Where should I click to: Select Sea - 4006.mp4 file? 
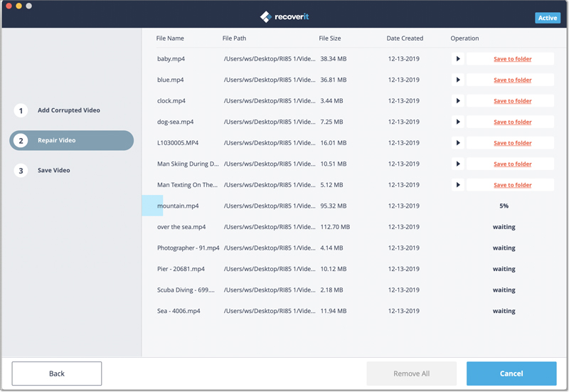coord(179,311)
